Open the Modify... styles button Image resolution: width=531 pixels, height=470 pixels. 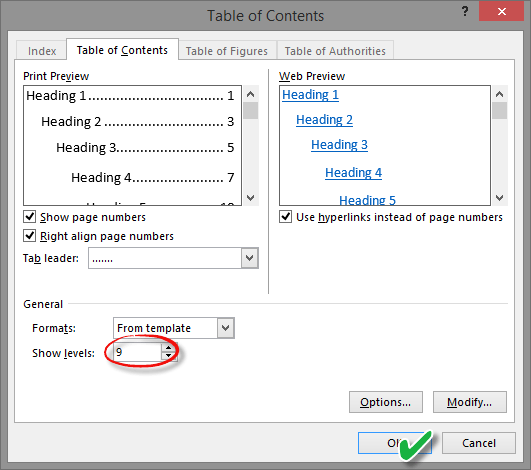[x=470, y=402]
